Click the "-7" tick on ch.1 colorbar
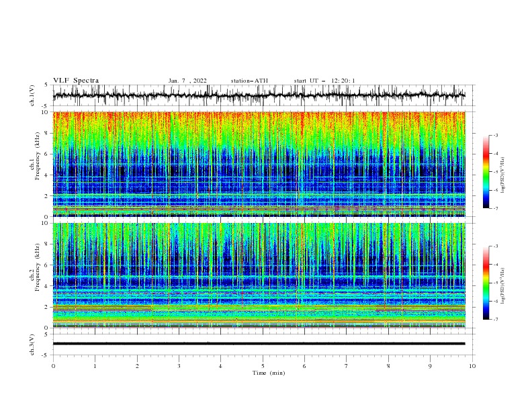Viewport: 532px width, 411px height. coord(496,208)
